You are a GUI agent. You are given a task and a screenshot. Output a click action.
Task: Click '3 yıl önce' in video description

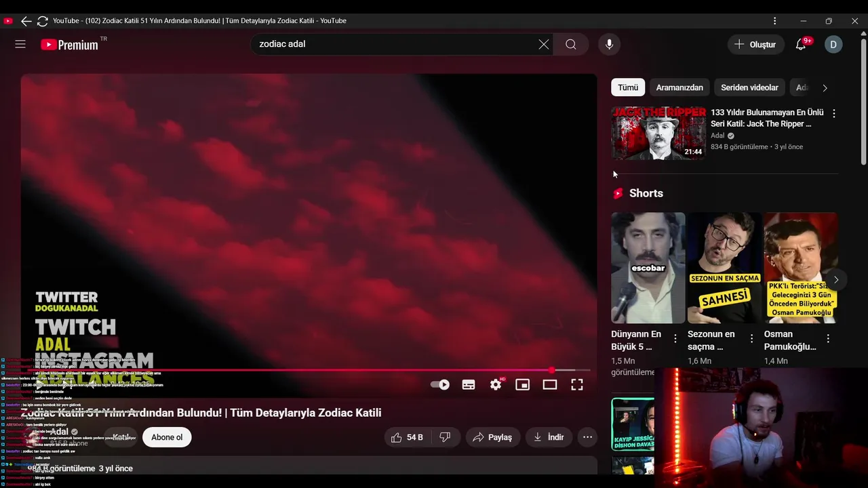(115, 468)
